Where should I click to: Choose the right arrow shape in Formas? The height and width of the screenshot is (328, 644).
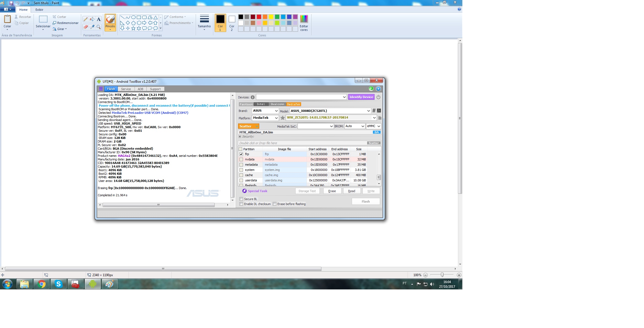pyautogui.click(x=144, y=23)
